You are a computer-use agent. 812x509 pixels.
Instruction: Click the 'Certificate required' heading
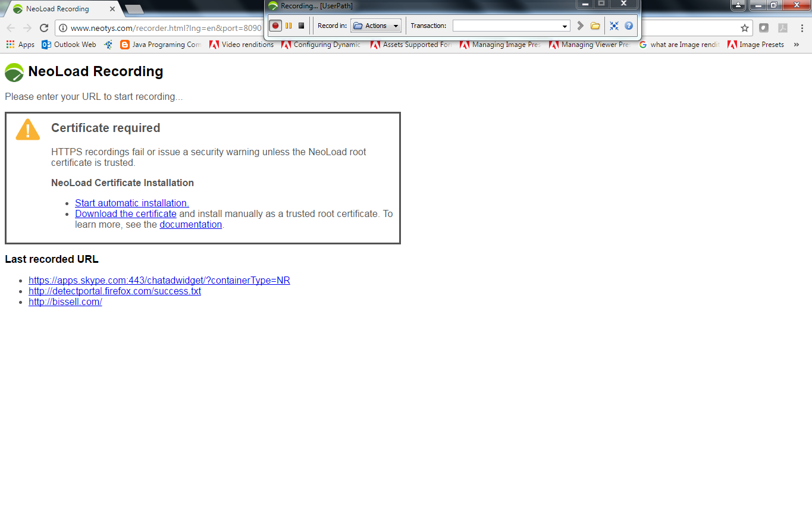coord(106,128)
